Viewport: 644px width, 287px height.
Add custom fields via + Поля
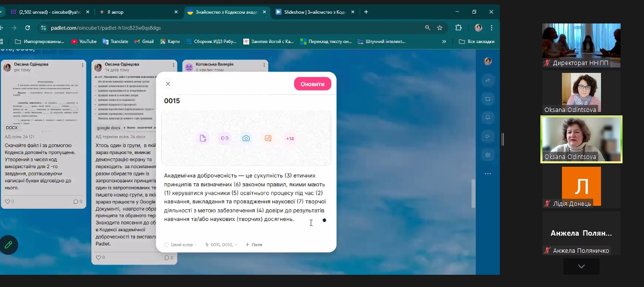[254, 244]
